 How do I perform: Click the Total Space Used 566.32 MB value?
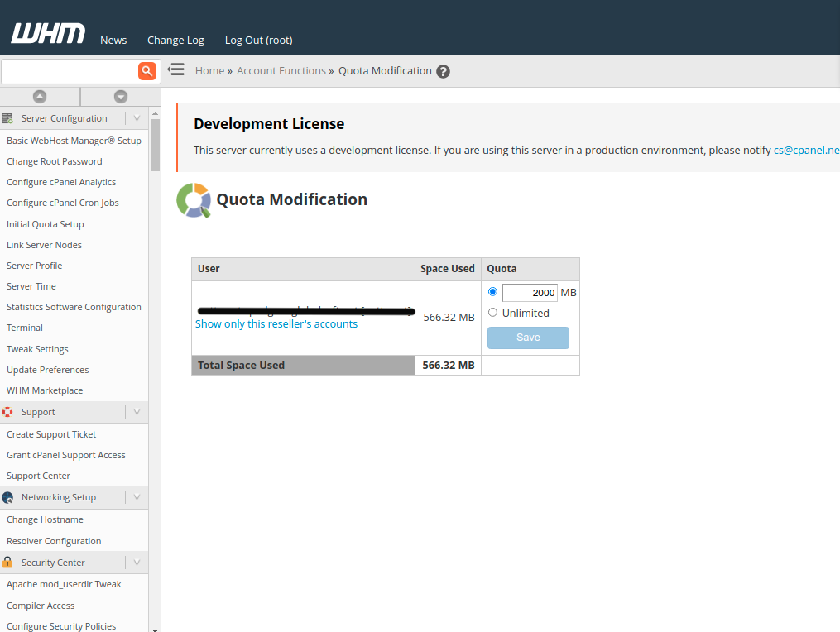tap(449, 366)
